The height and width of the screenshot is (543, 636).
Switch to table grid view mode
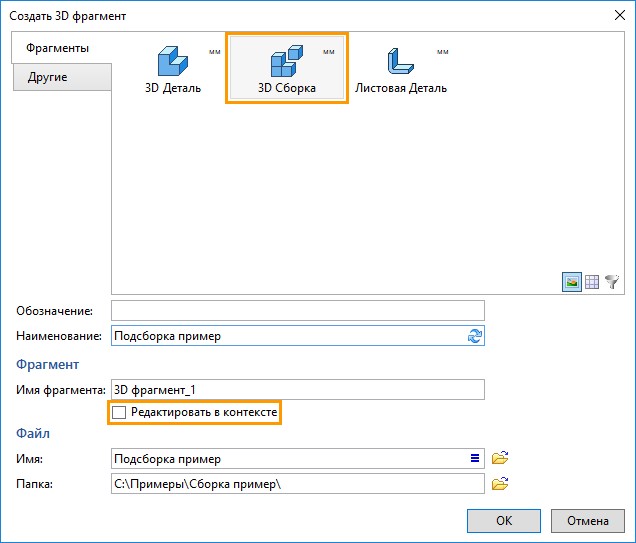[x=592, y=281]
